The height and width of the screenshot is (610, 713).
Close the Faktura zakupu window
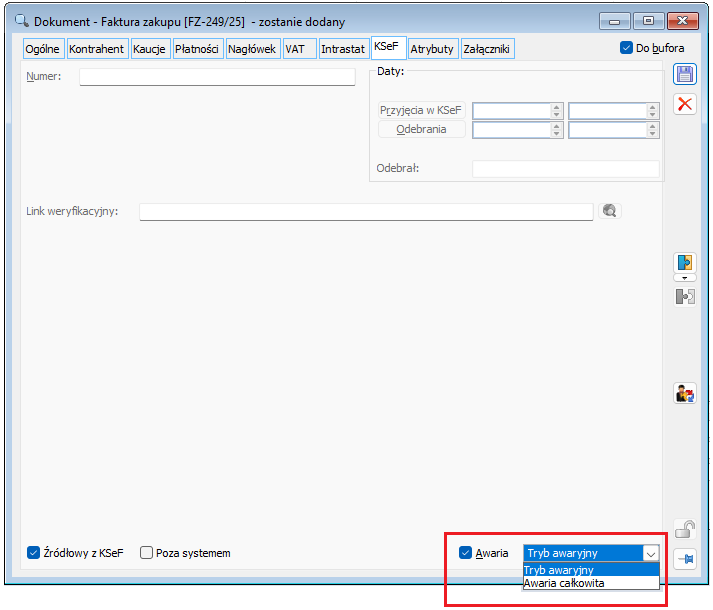coord(682,21)
